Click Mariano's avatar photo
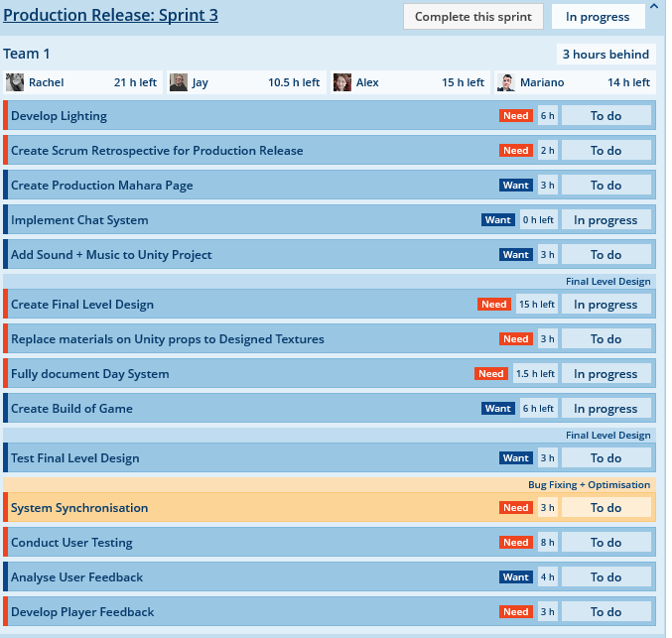Viewport: 672px width, 638px height. [506, 82]
